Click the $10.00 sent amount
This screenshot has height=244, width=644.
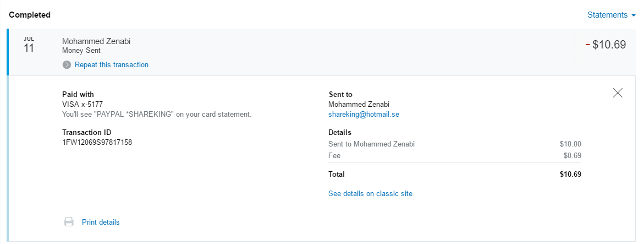click(570, 144)
